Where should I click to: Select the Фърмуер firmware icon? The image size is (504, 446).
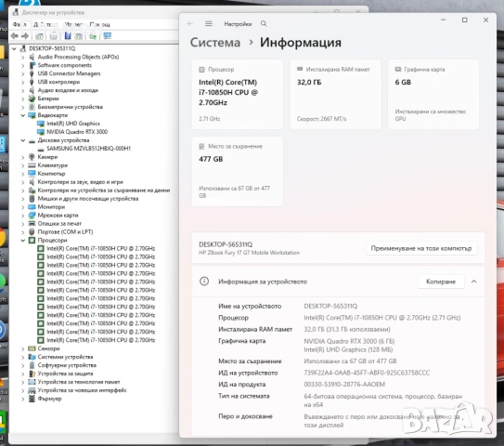click(x=32, y=399)
